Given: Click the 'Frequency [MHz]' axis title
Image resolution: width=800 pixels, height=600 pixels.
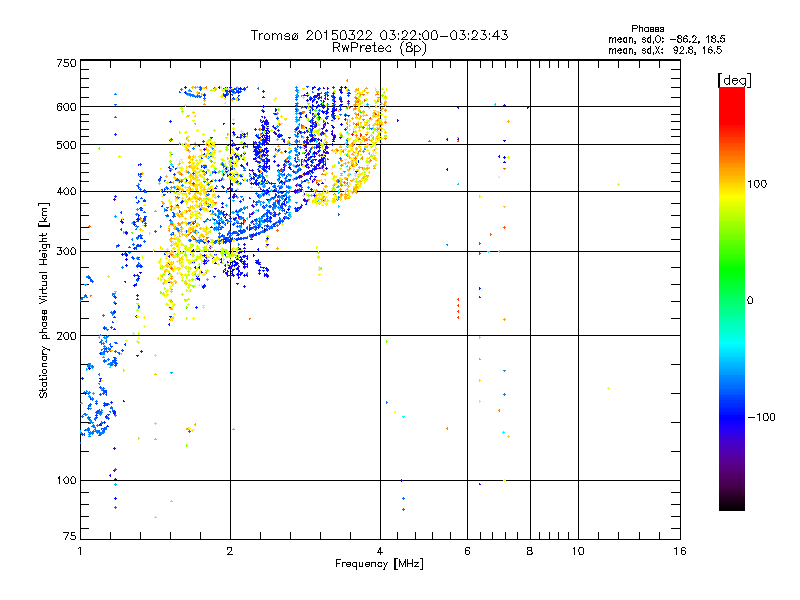Looking at the screenshot, I should (379, 564).
